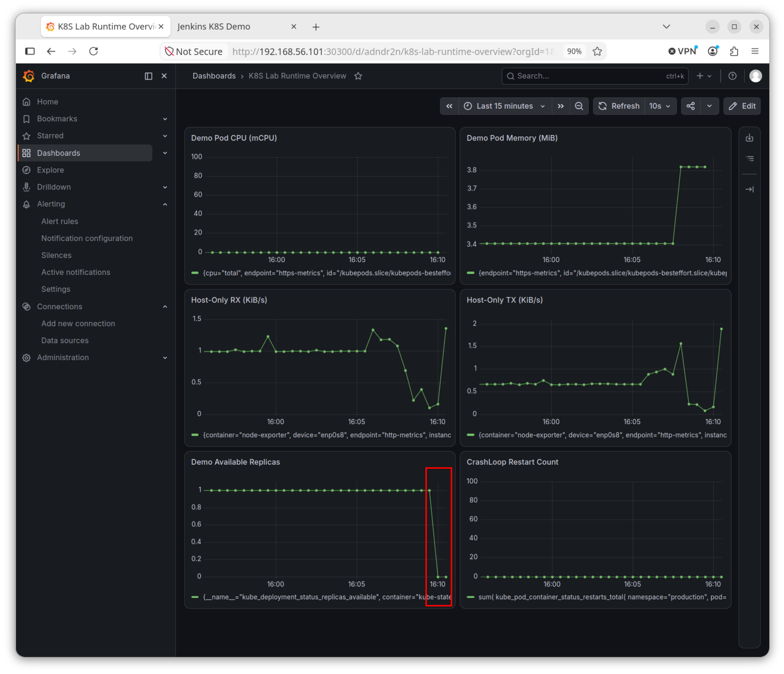Toggle the Demo Pod CPU legend series

tap(321, 273)
